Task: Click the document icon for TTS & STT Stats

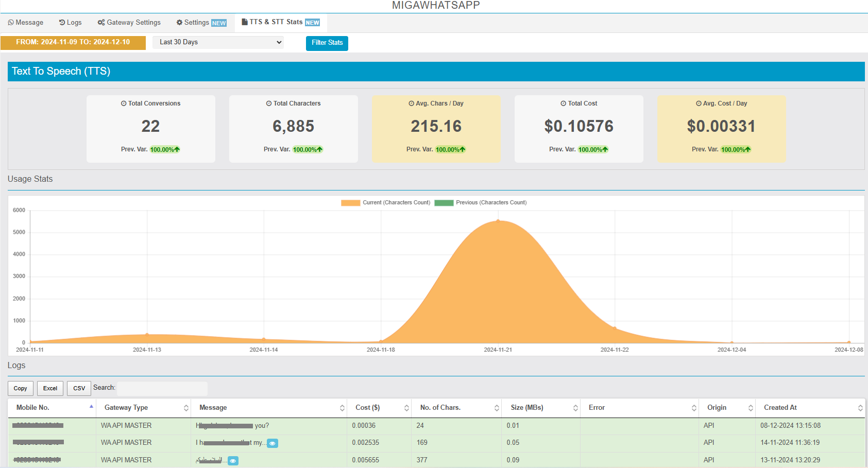Action: [x=245, y=22]
